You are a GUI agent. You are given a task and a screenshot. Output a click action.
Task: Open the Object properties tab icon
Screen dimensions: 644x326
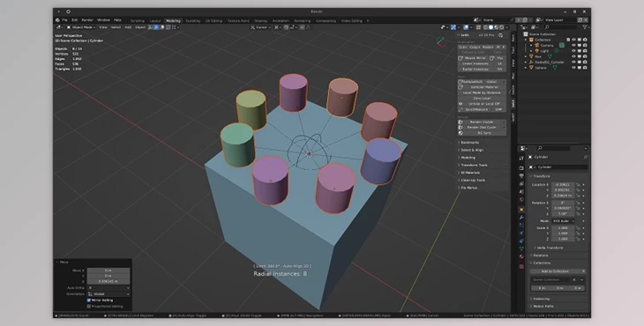pyautogui.click(x=521, y=209)
